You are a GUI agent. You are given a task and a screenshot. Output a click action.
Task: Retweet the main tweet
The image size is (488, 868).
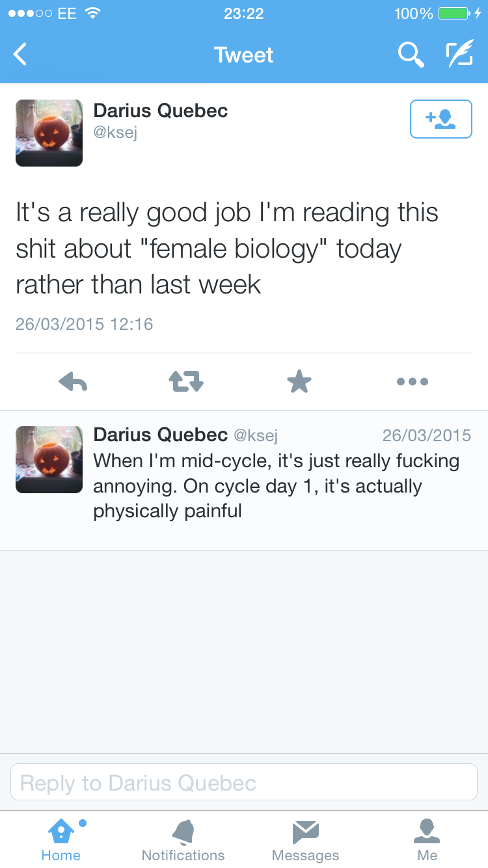(186, 382)
